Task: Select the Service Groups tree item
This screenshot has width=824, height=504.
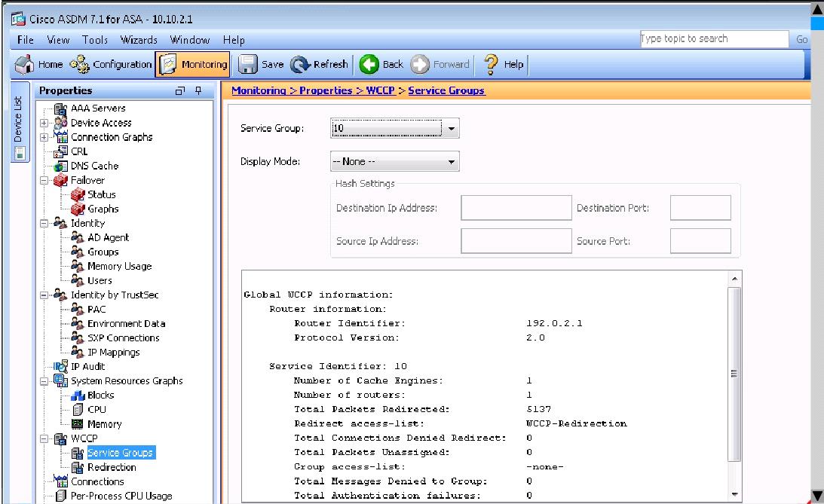Action: (121, 453)
